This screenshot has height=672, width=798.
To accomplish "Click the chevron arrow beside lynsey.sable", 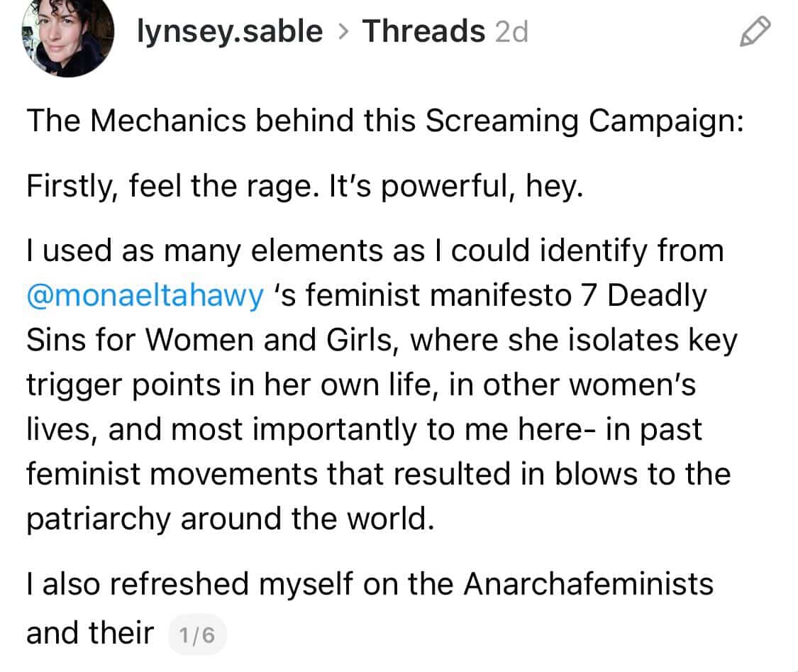I will tap(343, 32).
